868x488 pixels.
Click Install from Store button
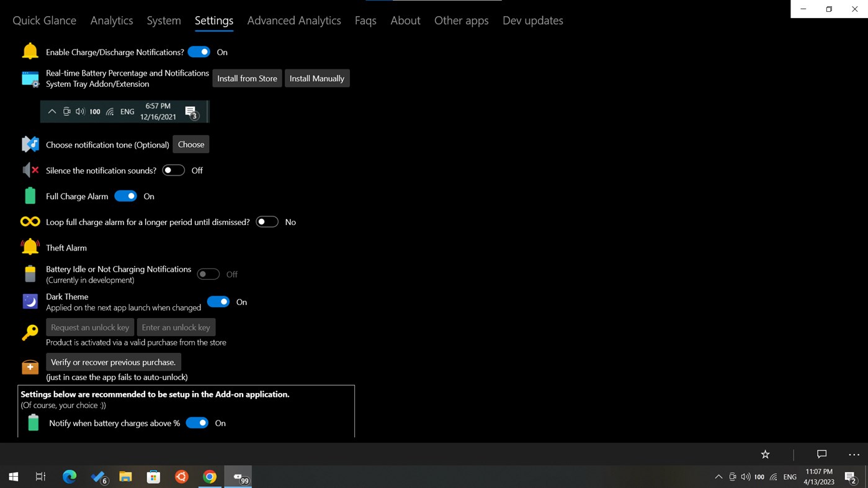tap(247, 78)
